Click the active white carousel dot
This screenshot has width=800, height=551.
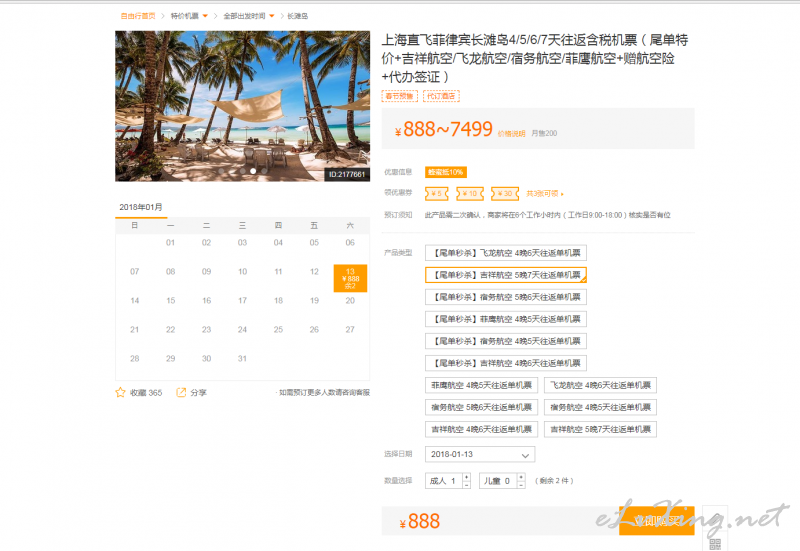tap(253, 171)
